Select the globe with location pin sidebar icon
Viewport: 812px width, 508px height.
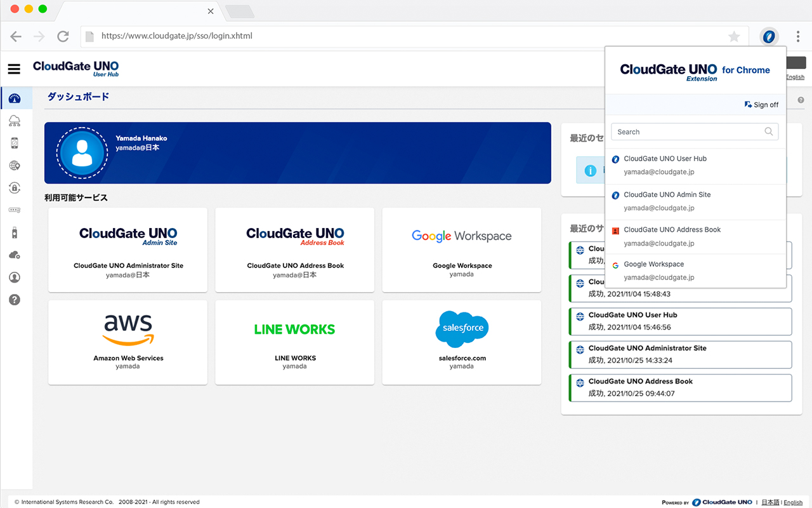pos(14,165)
